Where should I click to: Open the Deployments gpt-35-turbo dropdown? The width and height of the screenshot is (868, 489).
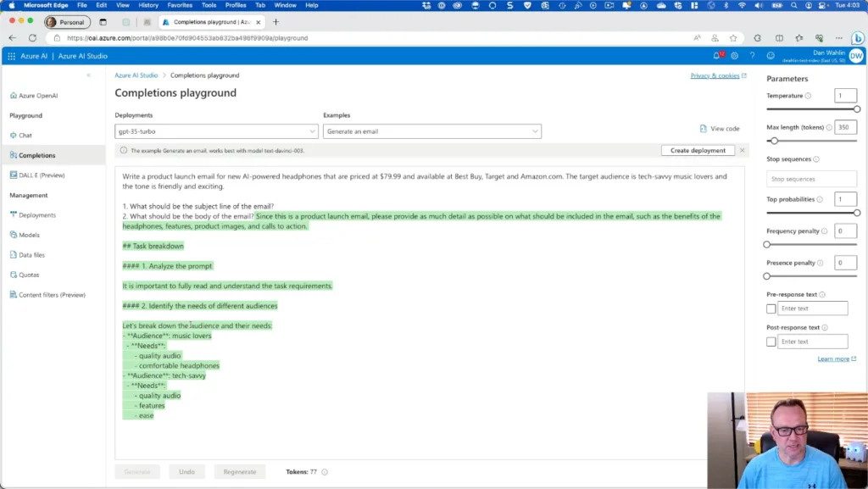coord(216,131)
